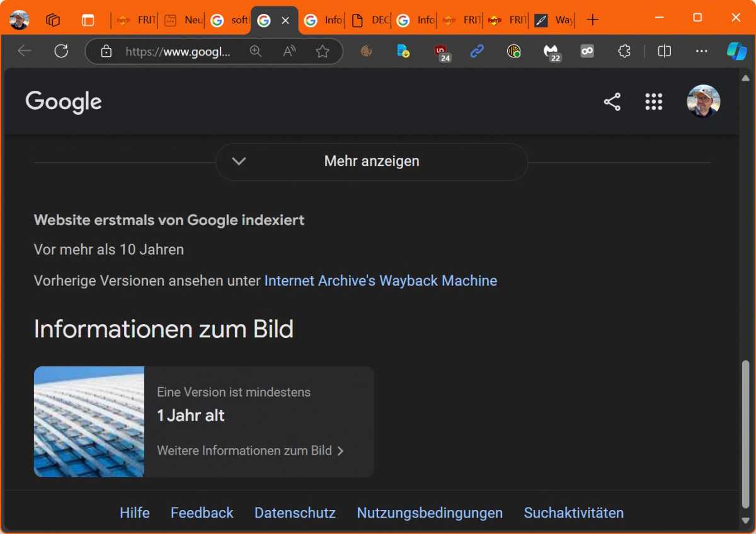This screenshot has width=756, height=534.
Task: Go back to the previous page
Action: [x=25, y=51]
